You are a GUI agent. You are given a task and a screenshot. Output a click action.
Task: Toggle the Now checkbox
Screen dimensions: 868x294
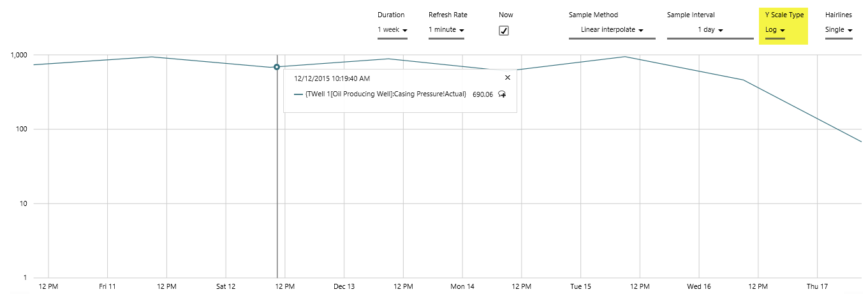click(504, 31)
